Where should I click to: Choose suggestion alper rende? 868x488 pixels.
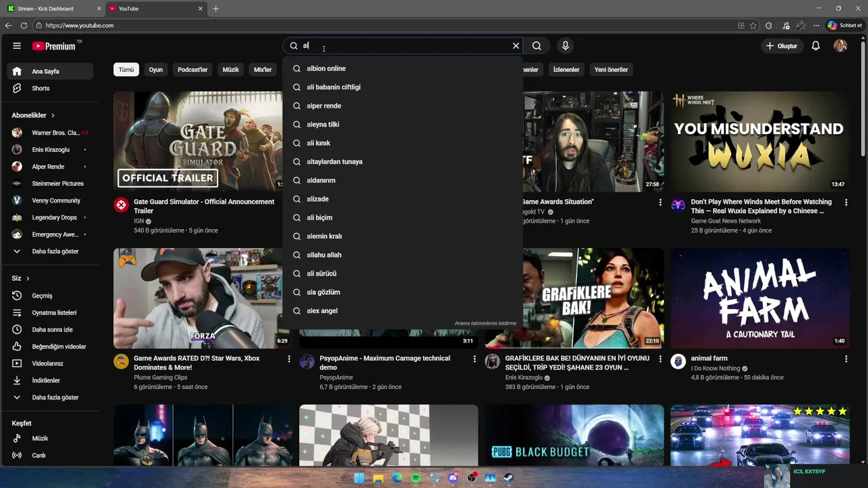(x=403, y=106)
